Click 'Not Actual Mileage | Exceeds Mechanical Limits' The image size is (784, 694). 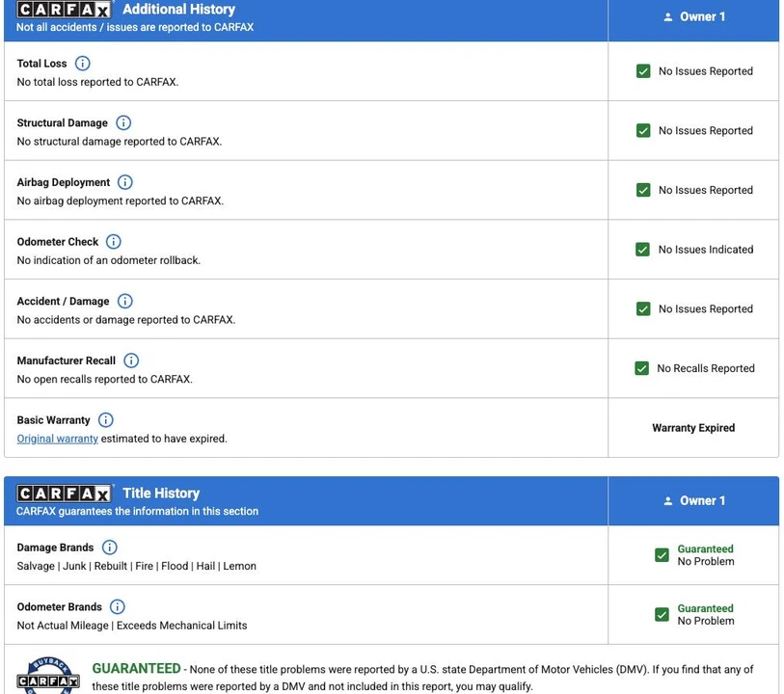point(132,627)
